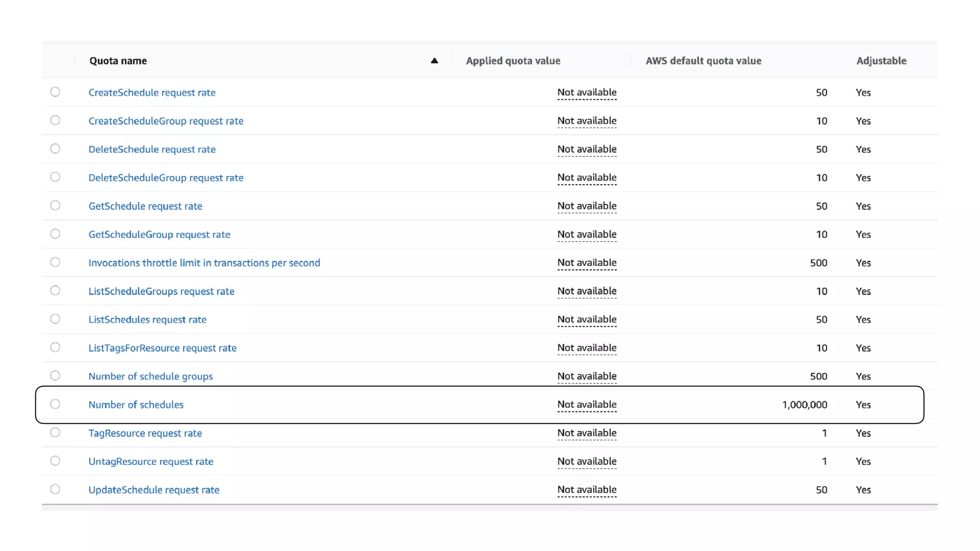The width and height of the screenshot is (980, 551).
Task: Open UntagResource request rate link
Action: (151, 462)
